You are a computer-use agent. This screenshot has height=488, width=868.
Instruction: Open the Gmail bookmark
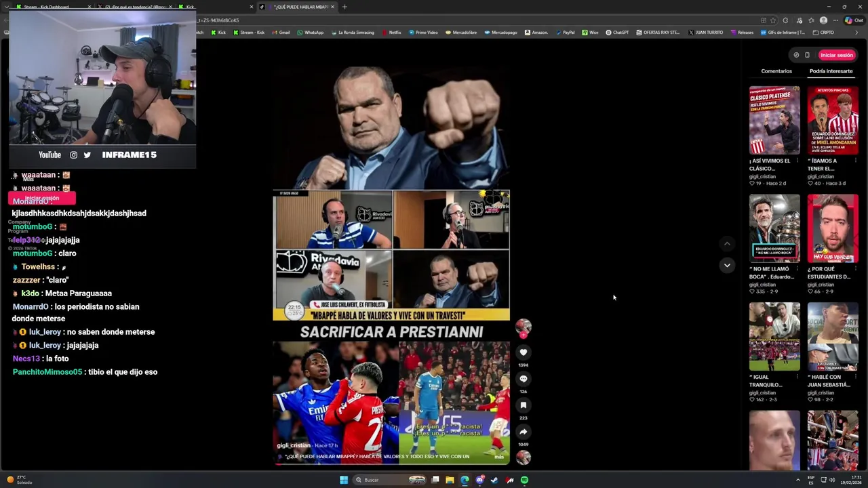pyautogui.click(x=281, y=33)
